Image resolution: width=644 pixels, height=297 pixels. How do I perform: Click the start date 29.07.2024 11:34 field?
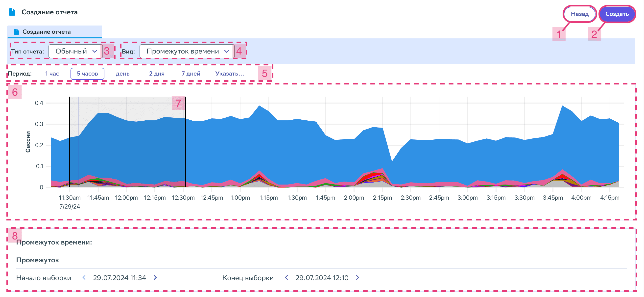coord(119,278)
